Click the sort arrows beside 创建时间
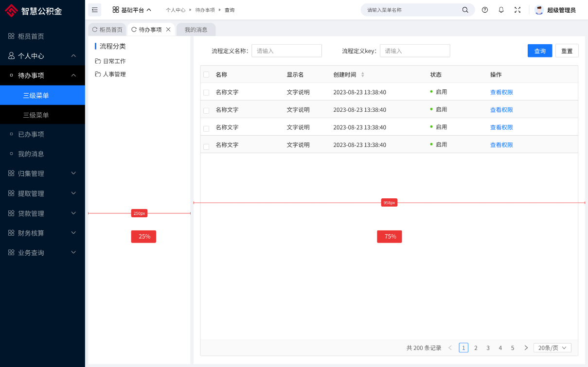The width and height of the screenshot is (588, 367). pos(362,75)
